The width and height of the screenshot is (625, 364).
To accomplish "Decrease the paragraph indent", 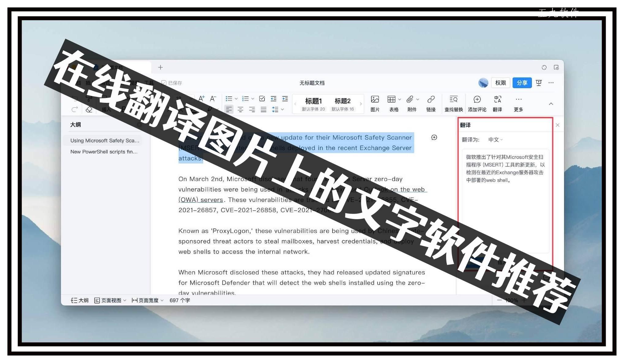I will (x=273, y=99).
